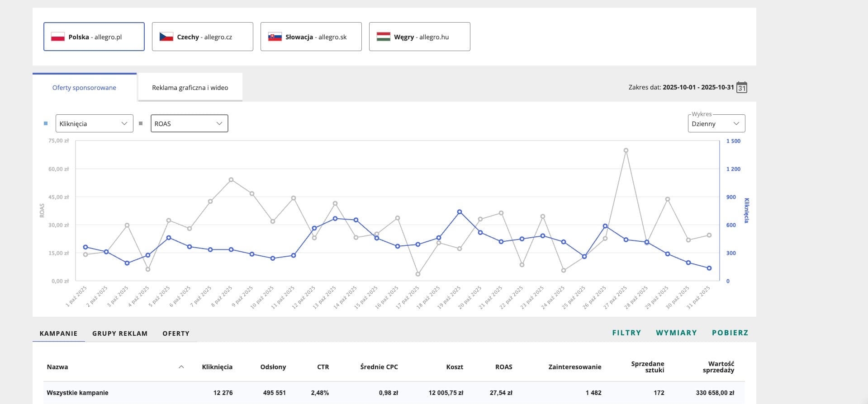
Task: Click the sort arrow beside Nazwa
Action: pyautogui.click(x=181, y=367)
